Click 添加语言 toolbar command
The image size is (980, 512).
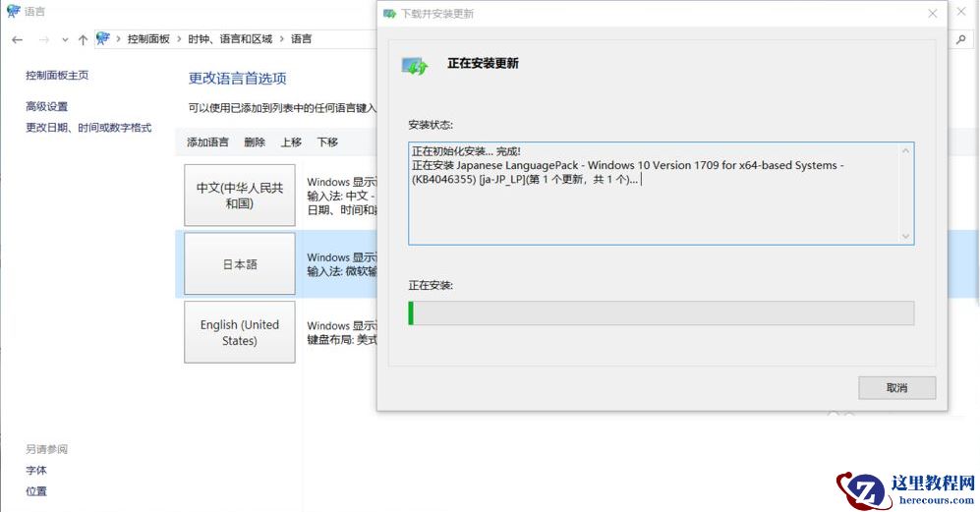(x=207, y=142)
